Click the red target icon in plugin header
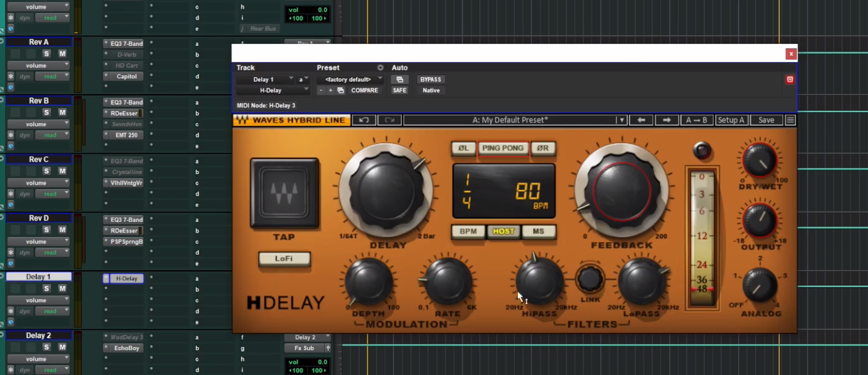868x375 pixels. (x=790, y=79)
